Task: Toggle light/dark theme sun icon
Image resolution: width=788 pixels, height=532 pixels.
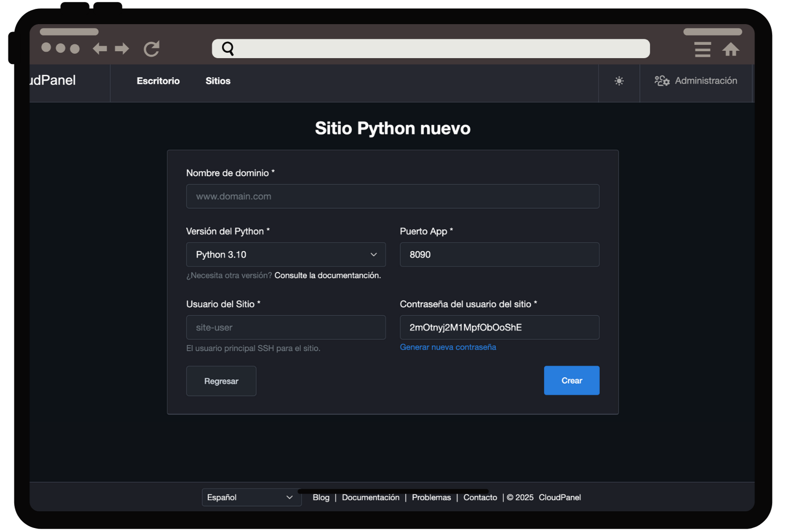Action: (619, 81)
